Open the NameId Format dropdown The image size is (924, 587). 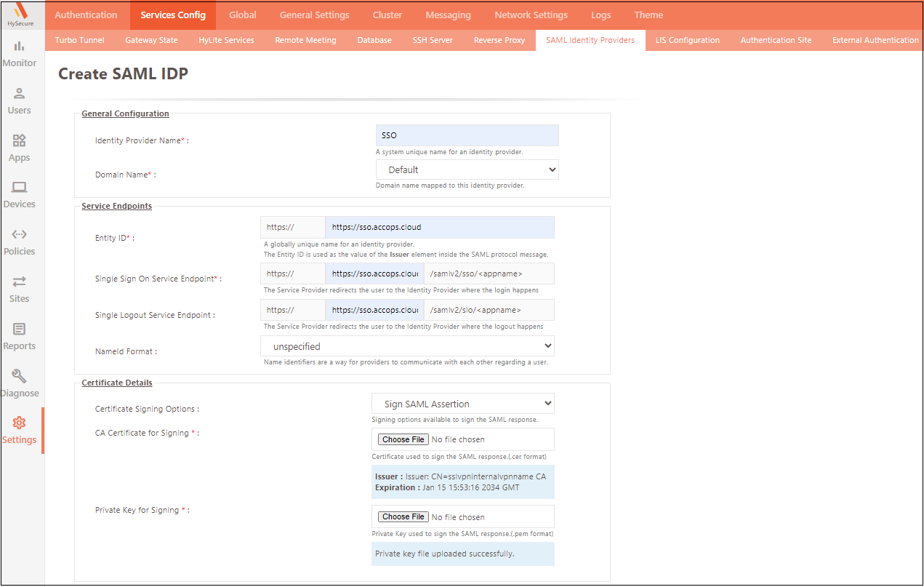click(x=407, y=346)
